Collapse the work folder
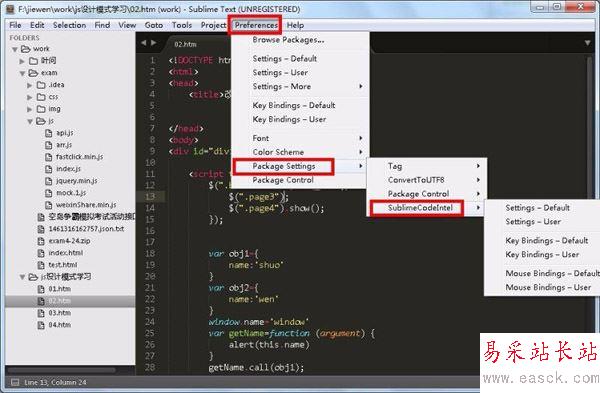 [x=15, y=49]
